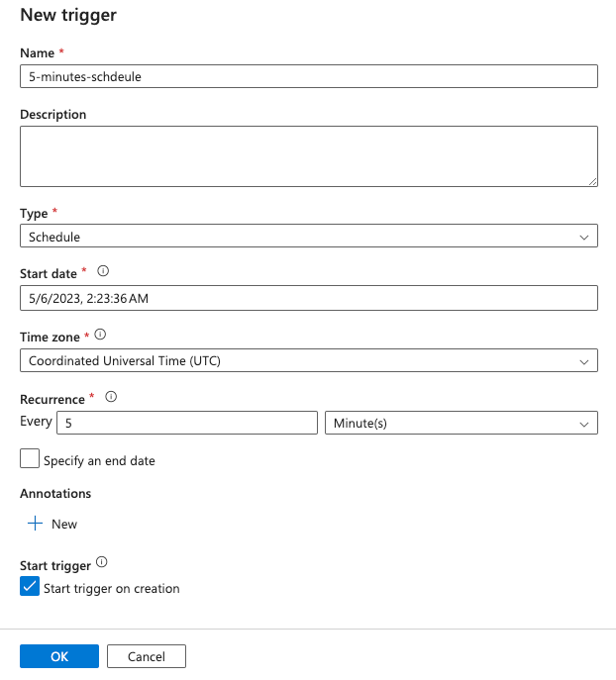Image resolution: width=616 pixels, height=680 pixels.
Task: Click the Annotations section label
Action: point(55,493)
